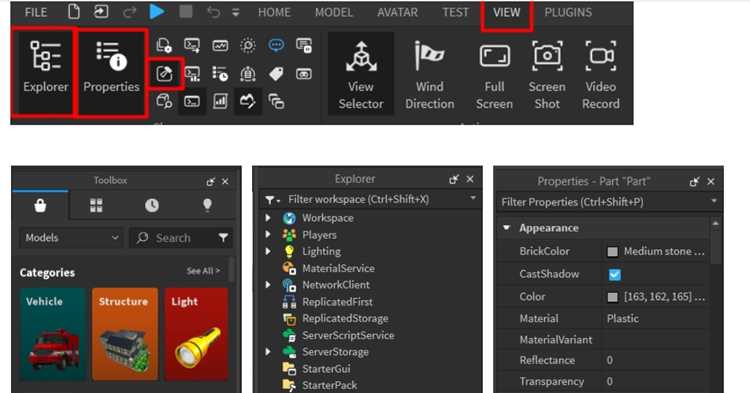Collapse the Appearance section in Properties
This screenshot has height=393, width=750.
[x=507, y=228]
